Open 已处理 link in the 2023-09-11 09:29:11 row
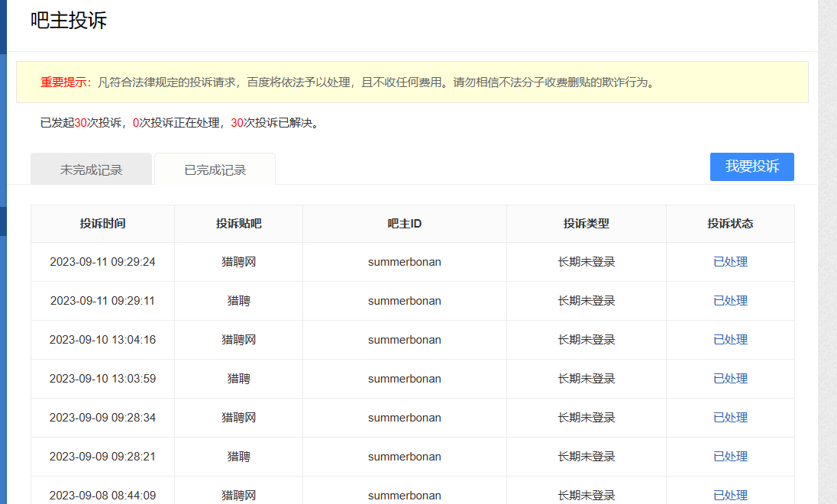Image resolution: width=837 pixels, height=504 pixels. point(730,301)
